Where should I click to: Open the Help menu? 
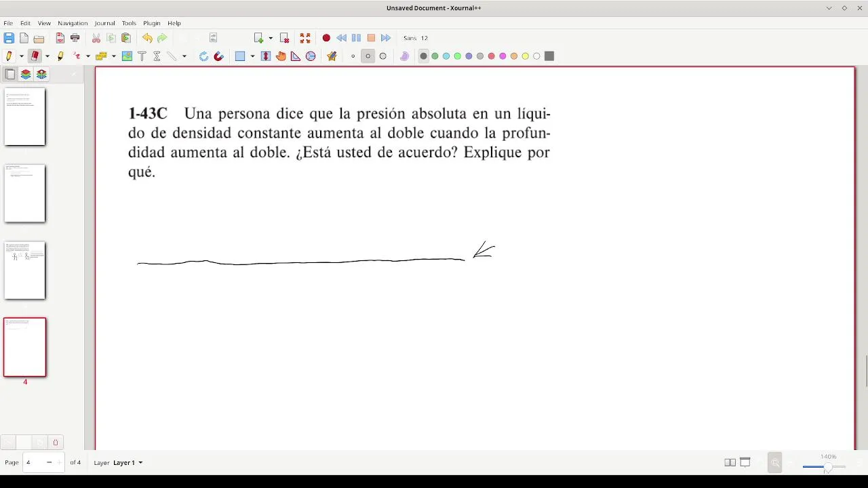[174, 23]
